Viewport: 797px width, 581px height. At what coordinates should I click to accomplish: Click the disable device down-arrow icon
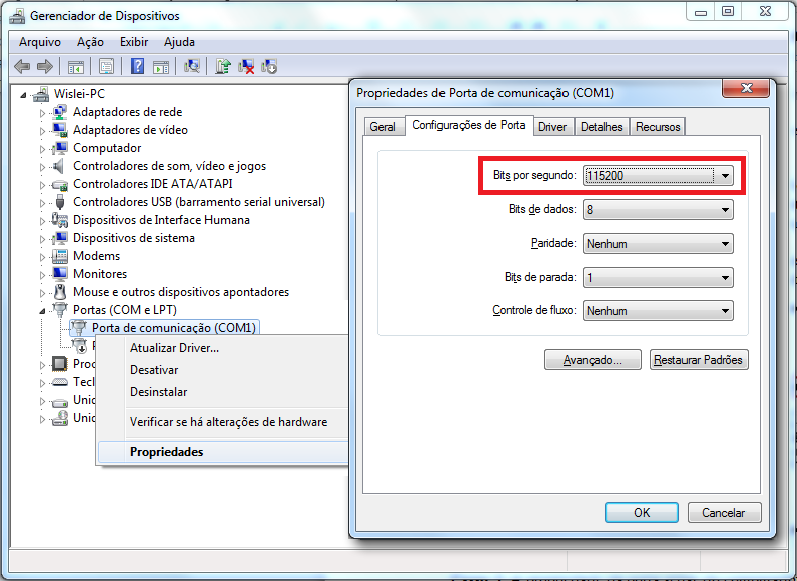269,66
